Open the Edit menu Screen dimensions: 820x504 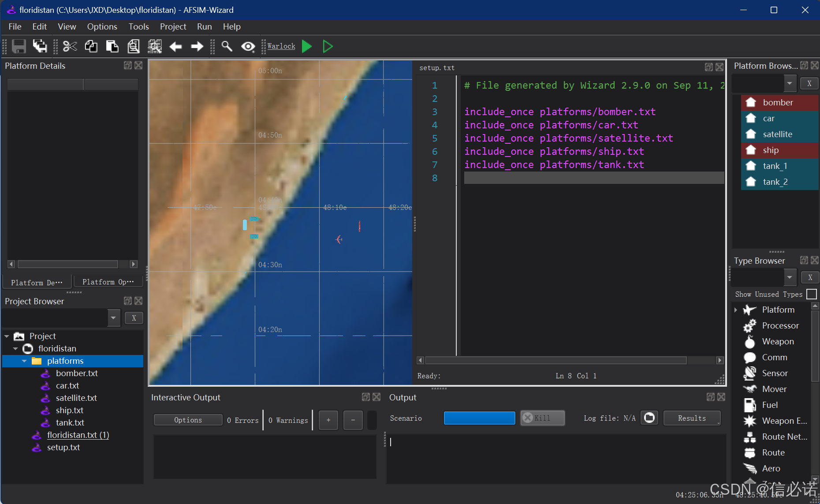coord(39,26)
